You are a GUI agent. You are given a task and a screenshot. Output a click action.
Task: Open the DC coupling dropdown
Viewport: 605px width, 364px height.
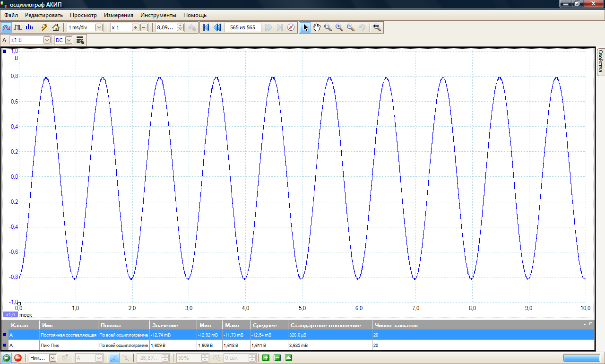[69, 40]
